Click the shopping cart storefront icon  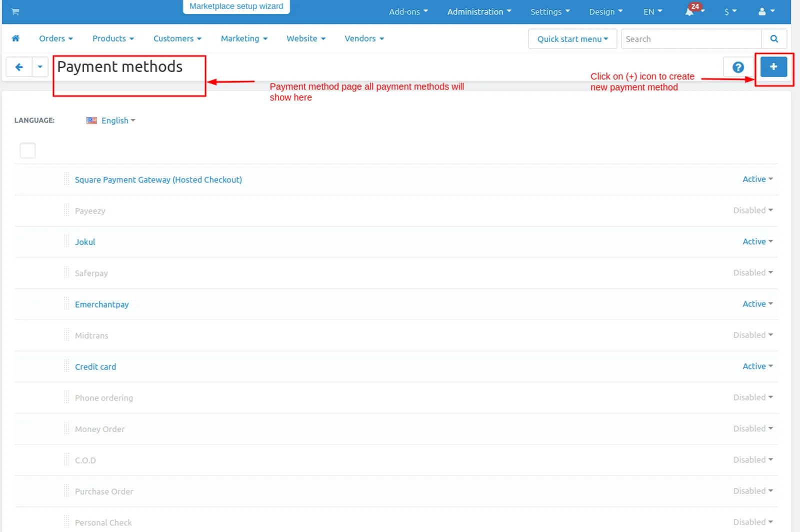pyautogui.click(x=15, y=12)
